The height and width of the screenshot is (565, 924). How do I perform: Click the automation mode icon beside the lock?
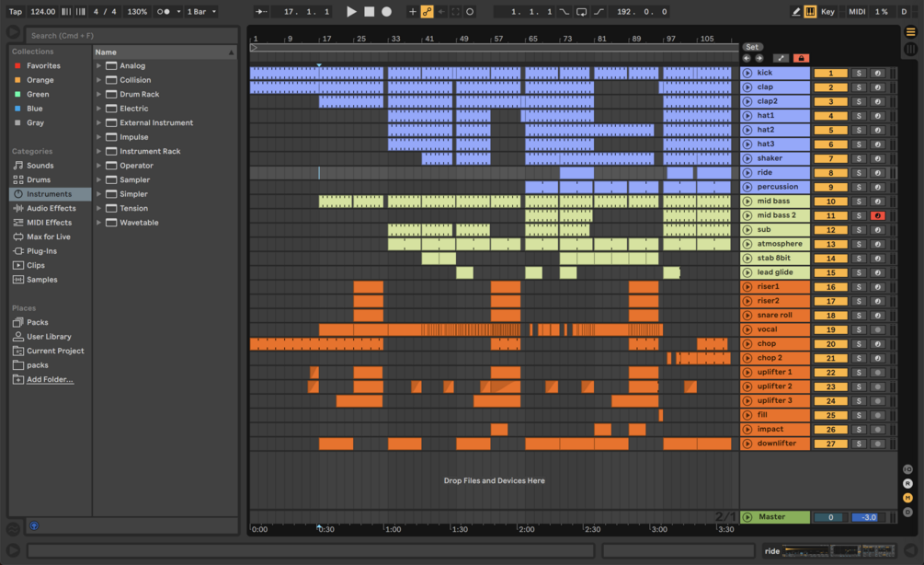pyautogui.click(x=781, y=58)
